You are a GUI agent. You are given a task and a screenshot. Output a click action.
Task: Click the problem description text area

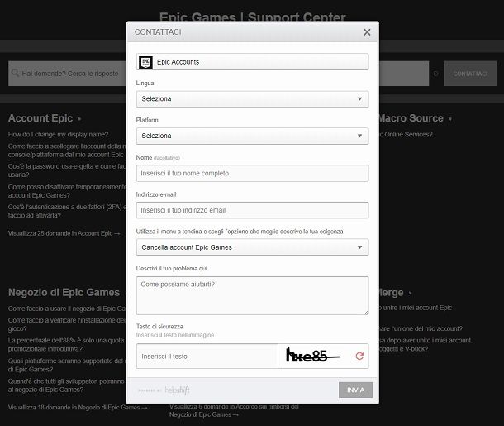pos(252,295)
